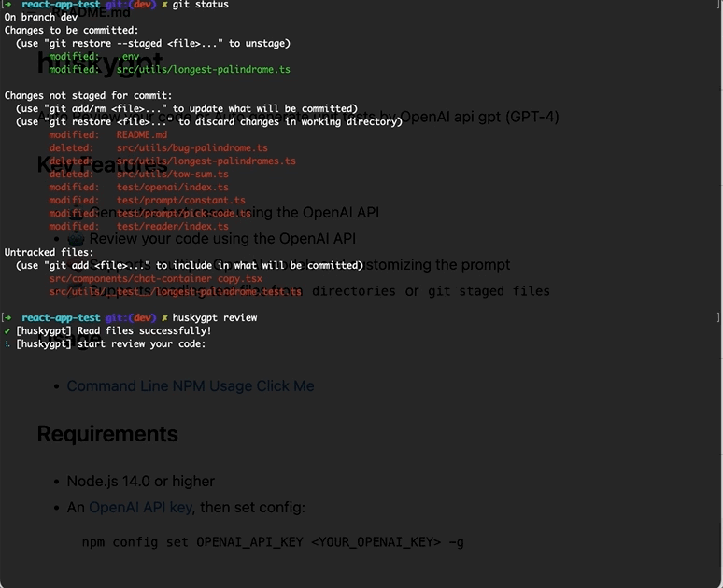Click the react-app-test prompt before huskygpt review
This screenshot has height=588, width=723.
61,317
